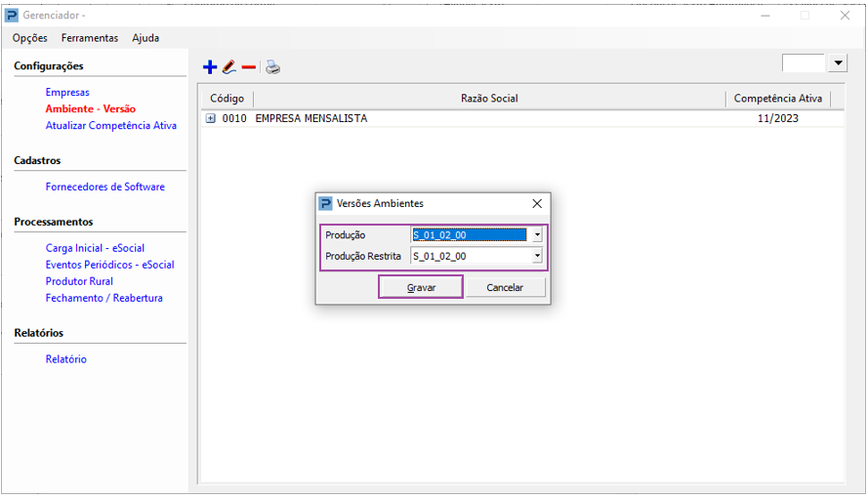Image resolution: width=868 pixels, height=499 pixels.
Task: Click the red minus delete icon
Action: [x=249, y=67]
